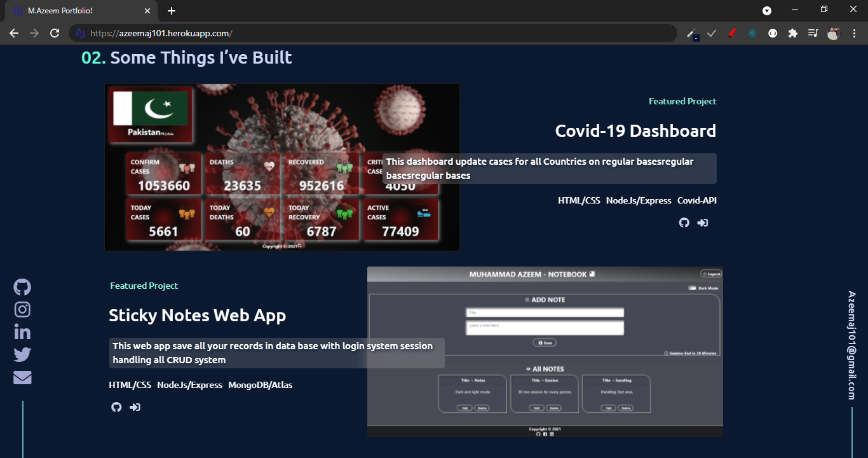This screenshot has width=868, height=458.
Task: Click the vertical Azeemaj101@gmail.com email link
Action: tap(852, 345)
